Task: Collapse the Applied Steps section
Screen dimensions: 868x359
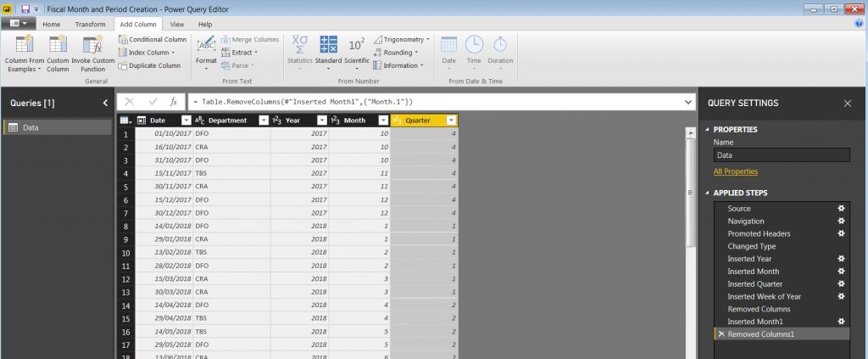Action: click(709, 193)
